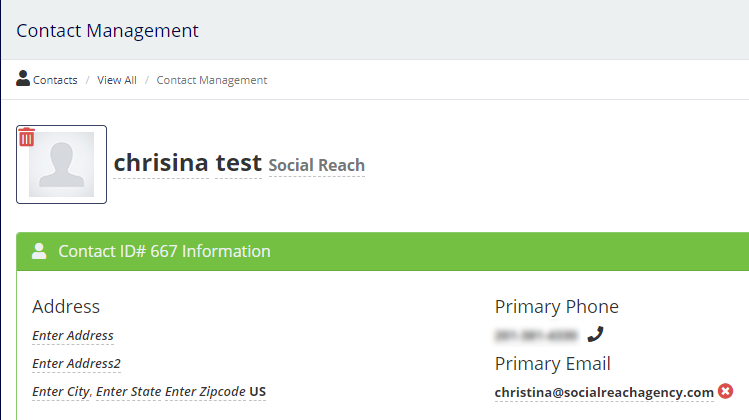The image size is (749, 420).
Task: Change the US country value
Action: coord(258,392)
